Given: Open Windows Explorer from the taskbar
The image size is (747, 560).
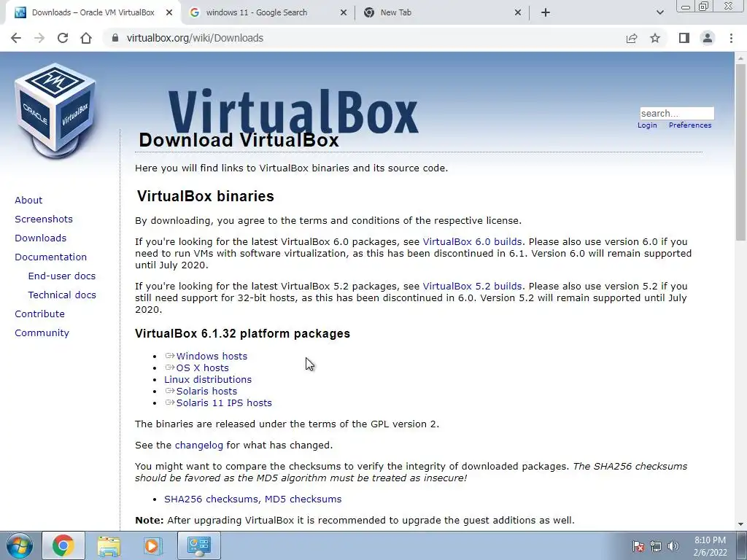Looking at the screenshot, I should click(109, 545).
